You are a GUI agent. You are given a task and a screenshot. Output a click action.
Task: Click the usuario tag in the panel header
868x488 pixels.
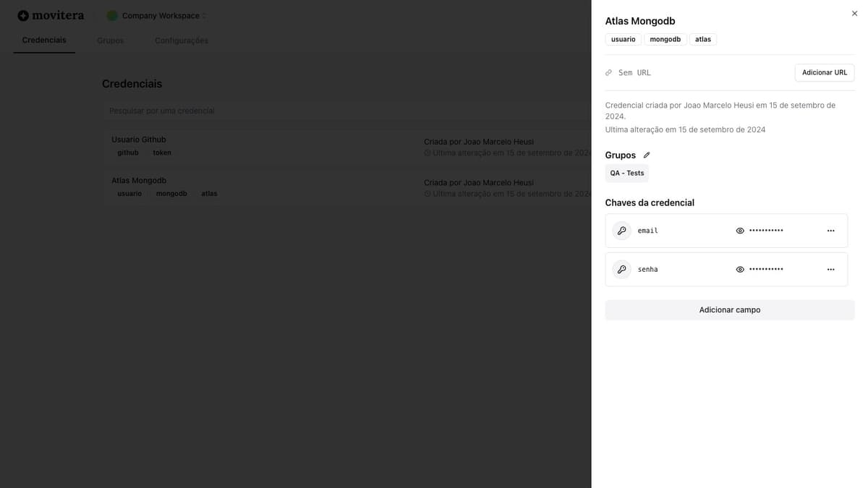point(623,39)
